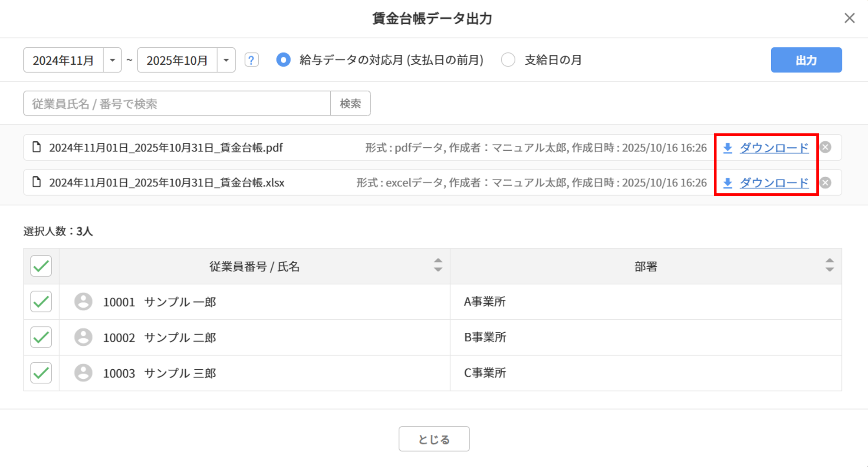Image resolution: width=868 pixels, height=467 pixels.
Task: Sort by 部署 column
Action: tap(829, 265)
